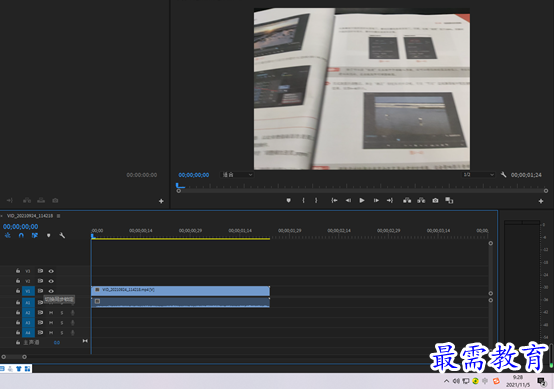Hide the V3 track output

pyautogui.click(x=51, y=271)
